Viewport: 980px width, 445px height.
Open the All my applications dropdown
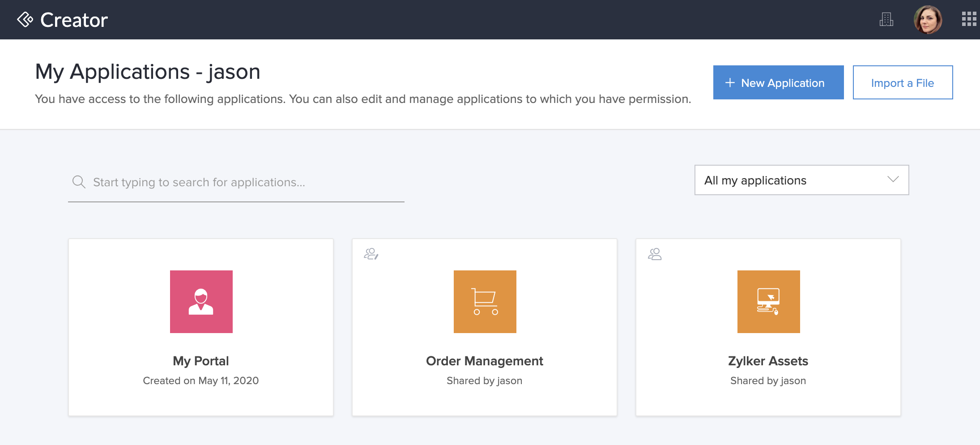pos(801,180)
